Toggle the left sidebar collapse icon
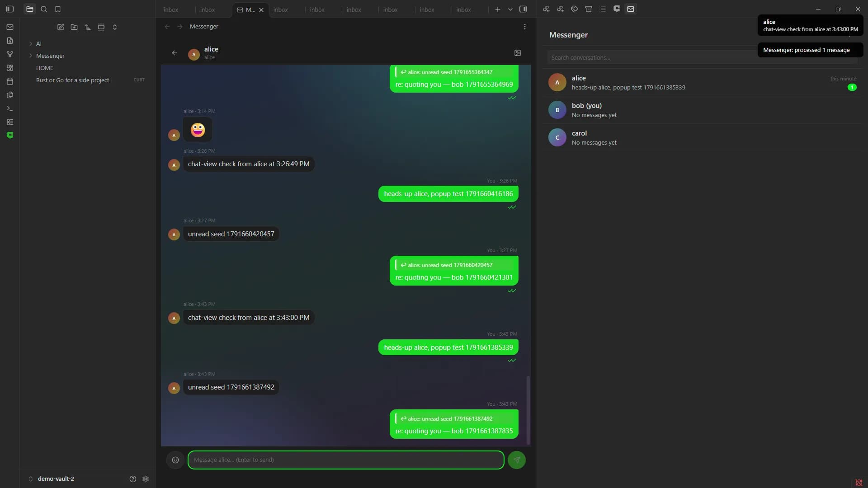Image resolution: width=868 pixels, height=488 pixels. click(x=10, y=9)
